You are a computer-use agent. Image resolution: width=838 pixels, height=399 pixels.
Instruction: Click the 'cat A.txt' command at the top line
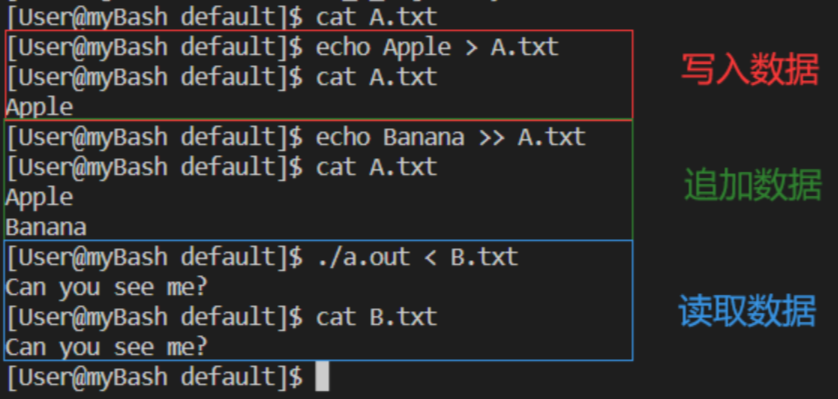click(377, 17)
